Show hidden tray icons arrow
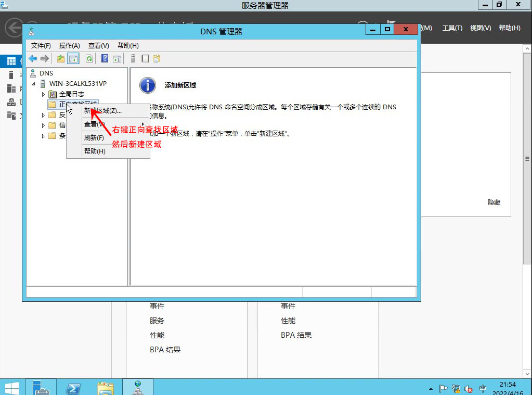This screenshot has height=395, width=532. (431, 389)
